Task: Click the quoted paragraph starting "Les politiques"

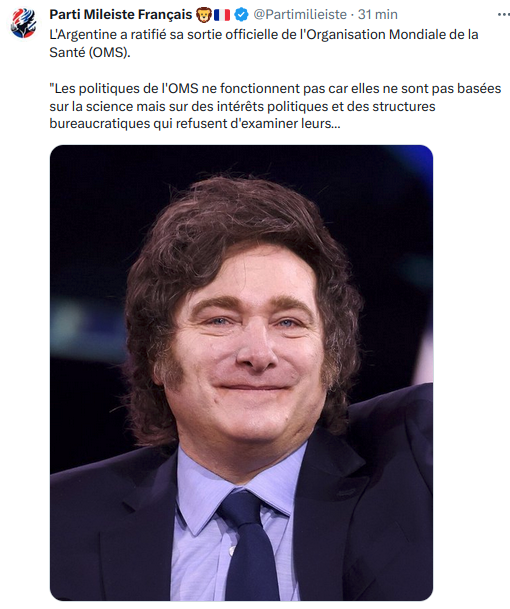Action: click(275, 106)
